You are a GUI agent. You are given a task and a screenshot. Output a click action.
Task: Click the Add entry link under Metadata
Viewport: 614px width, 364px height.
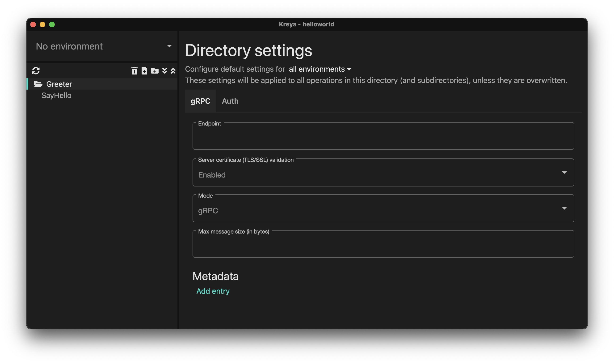213,291
